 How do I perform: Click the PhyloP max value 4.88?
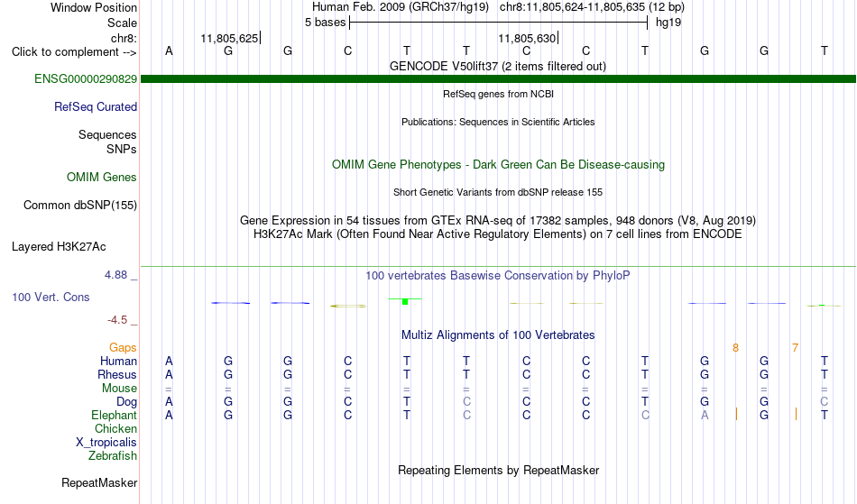115,275
